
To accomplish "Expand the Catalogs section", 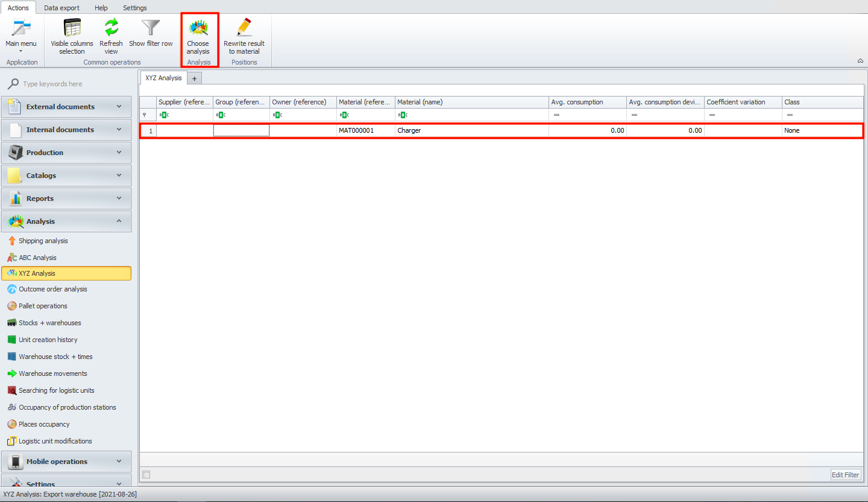I will coord(66,176).
